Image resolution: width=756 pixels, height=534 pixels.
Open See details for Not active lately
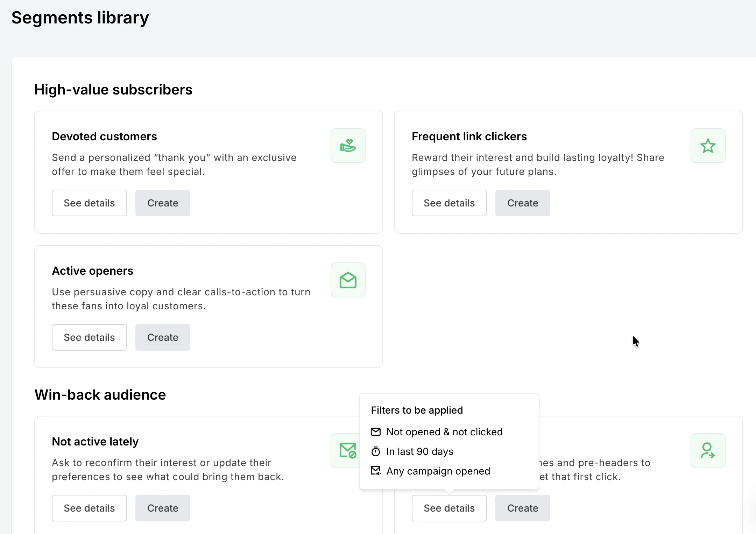(x=89, y=508)
